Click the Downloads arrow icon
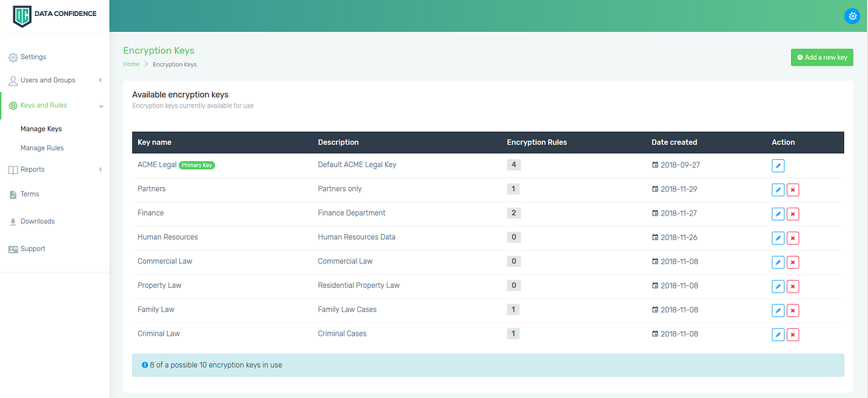The height and width of the screenshot is (398, 868). tap(13, 222)
